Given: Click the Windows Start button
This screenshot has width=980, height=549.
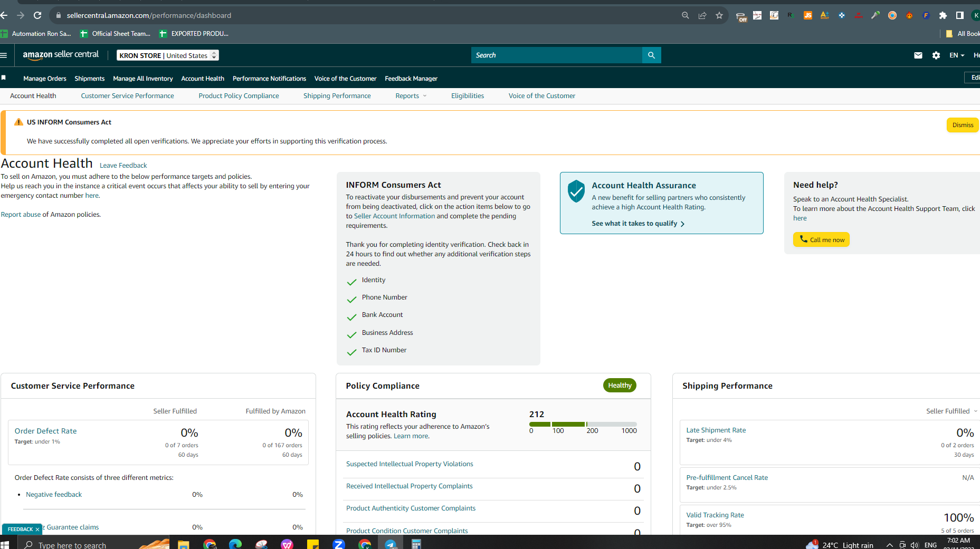Looking at the screenshot, I should (x=5, y=544).
